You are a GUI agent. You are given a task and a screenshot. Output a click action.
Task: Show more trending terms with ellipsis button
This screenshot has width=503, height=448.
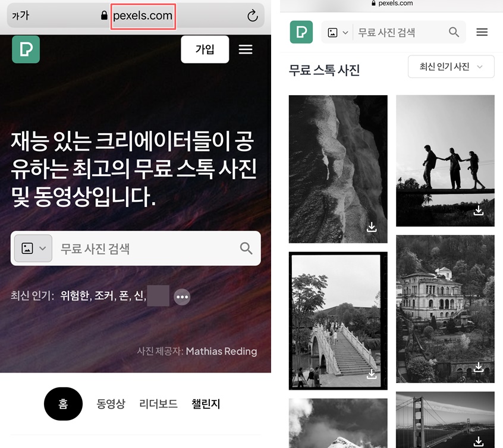(x=182, y=297)
